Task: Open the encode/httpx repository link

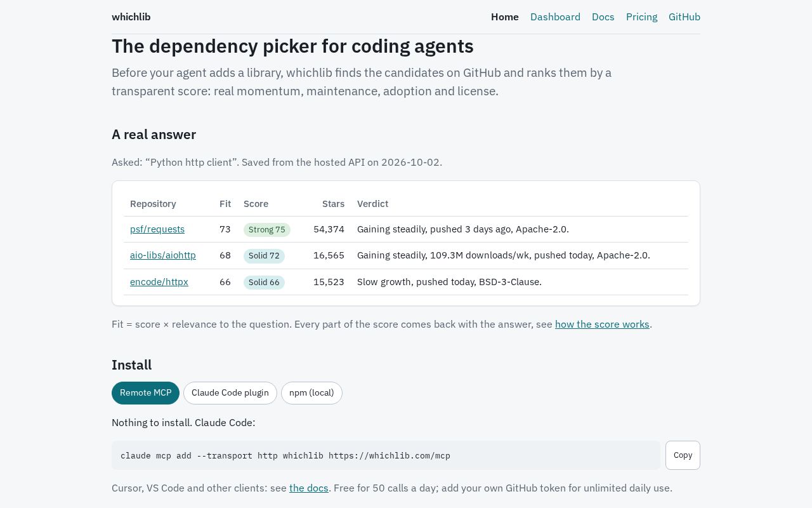Action: 159,282
